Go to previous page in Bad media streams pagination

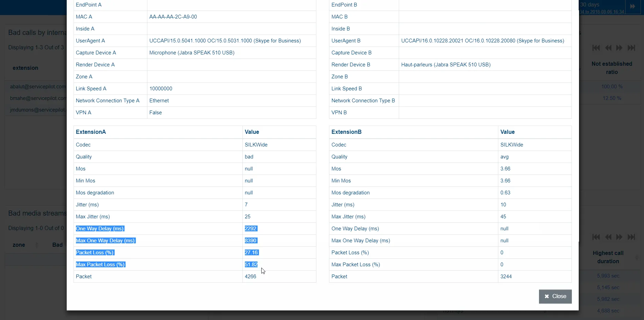pyautogui.click(x=608, y=237)
